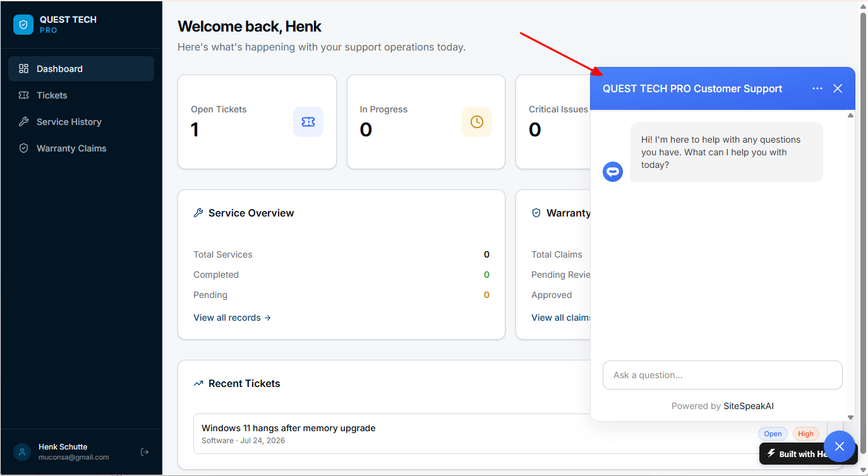Click the Service History wrench icon

tap(24, 122)
